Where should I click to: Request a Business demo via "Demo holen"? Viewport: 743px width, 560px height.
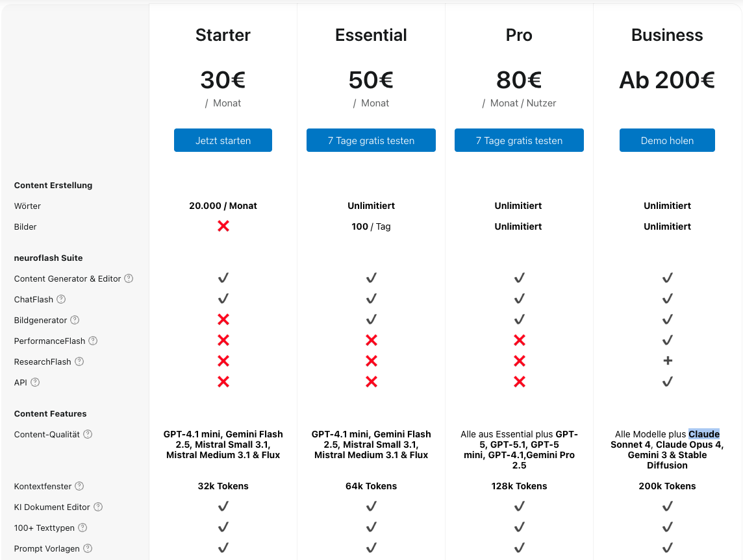click(x=667, y=140)
